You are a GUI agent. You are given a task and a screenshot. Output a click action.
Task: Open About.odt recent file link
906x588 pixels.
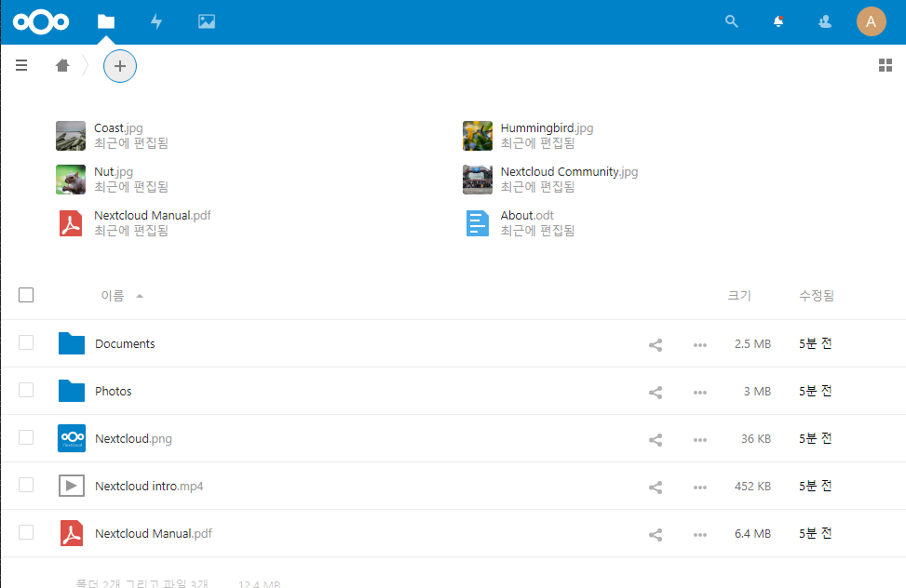[527, 216]
